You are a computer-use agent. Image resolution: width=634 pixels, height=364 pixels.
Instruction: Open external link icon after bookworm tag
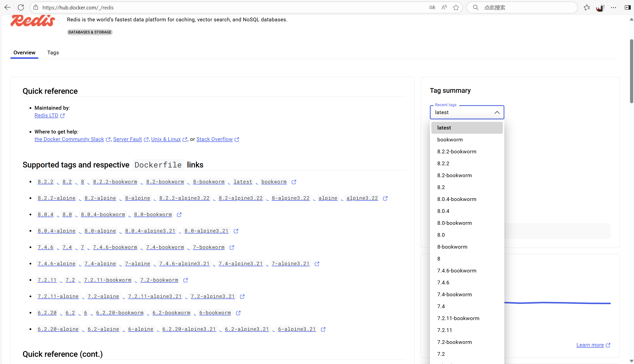pos(294,182)
